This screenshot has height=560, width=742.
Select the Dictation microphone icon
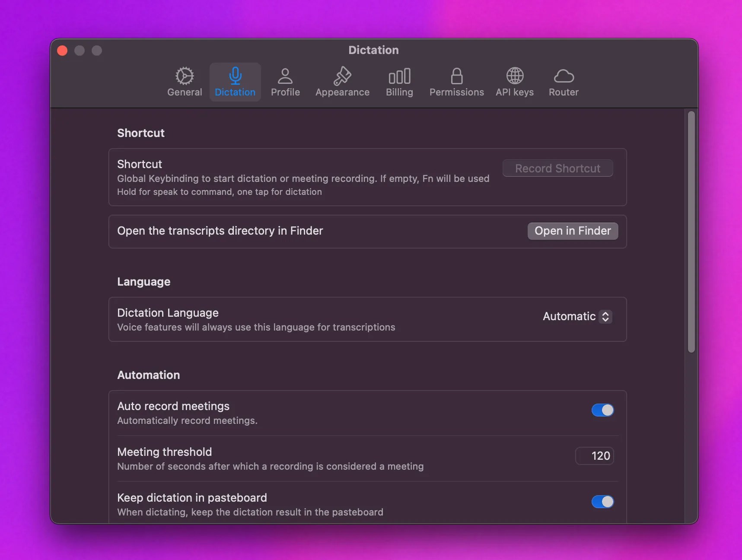[x=235, y=76]
